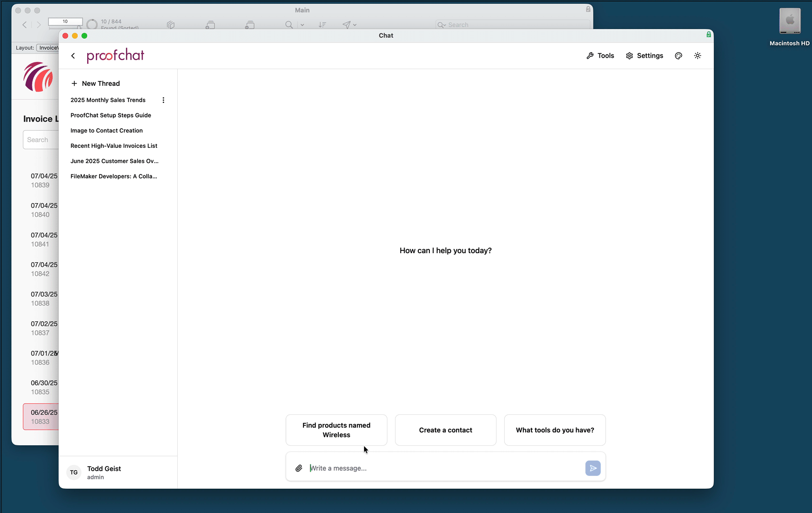Click the ProofChat lock status indicator
The width and height of the screenshot is (812, 513).
(x=708, y=34)
